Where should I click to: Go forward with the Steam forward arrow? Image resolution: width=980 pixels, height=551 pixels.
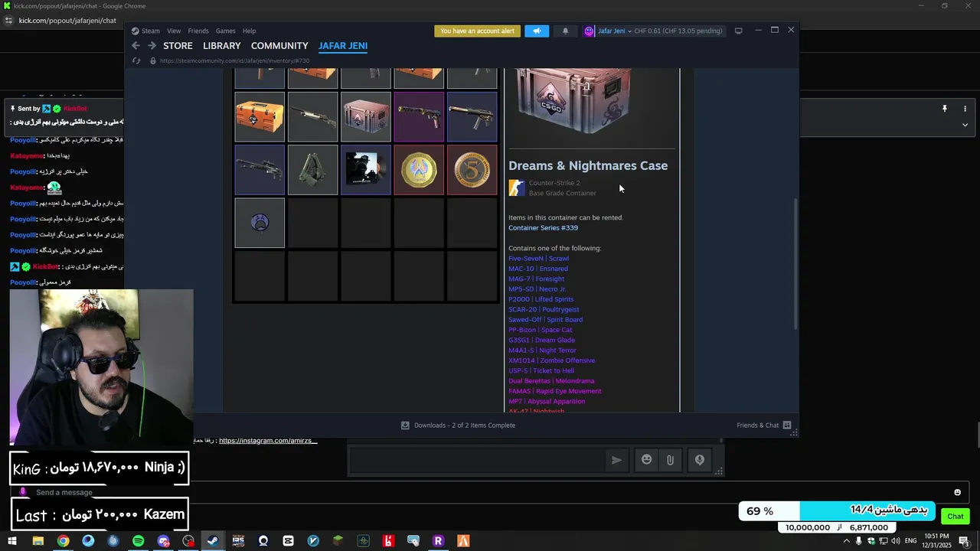pos(152,46)
